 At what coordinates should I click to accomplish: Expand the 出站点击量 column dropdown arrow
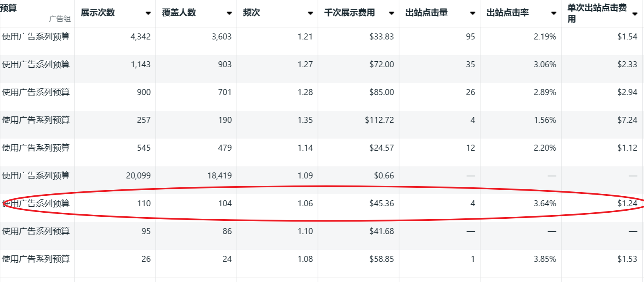coord(473,13)
